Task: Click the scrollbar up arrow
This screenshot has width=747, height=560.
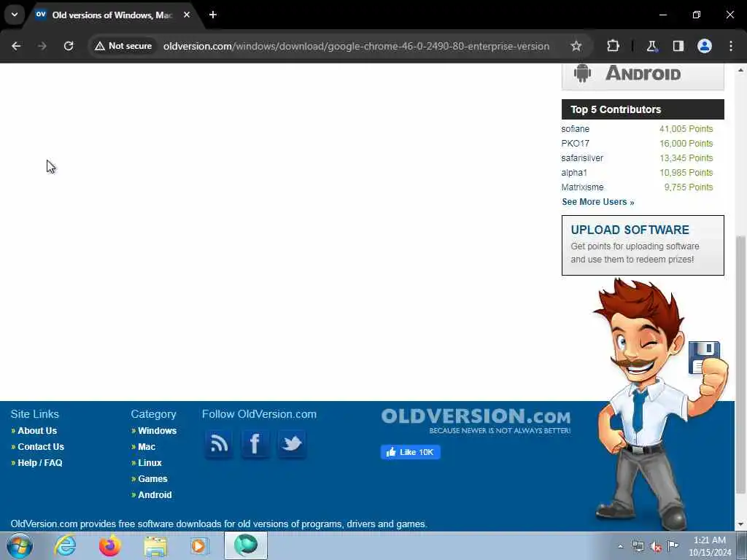Action: (x=740, y=69)
